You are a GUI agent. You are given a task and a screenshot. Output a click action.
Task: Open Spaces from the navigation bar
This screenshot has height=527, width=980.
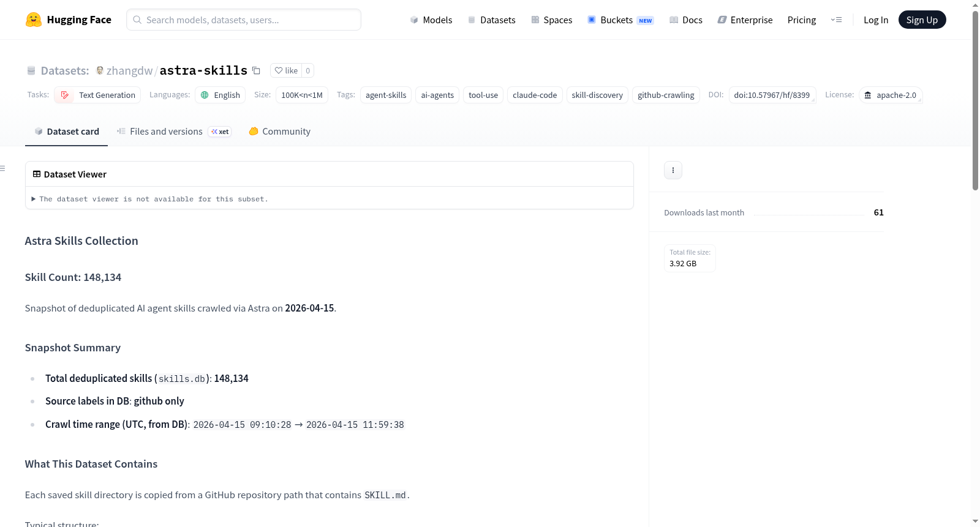click(552, 20)
